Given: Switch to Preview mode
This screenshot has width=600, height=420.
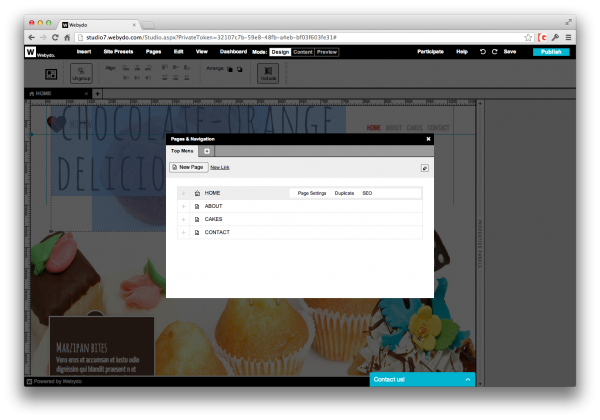Looking at the screenshot, I should 326,52.
